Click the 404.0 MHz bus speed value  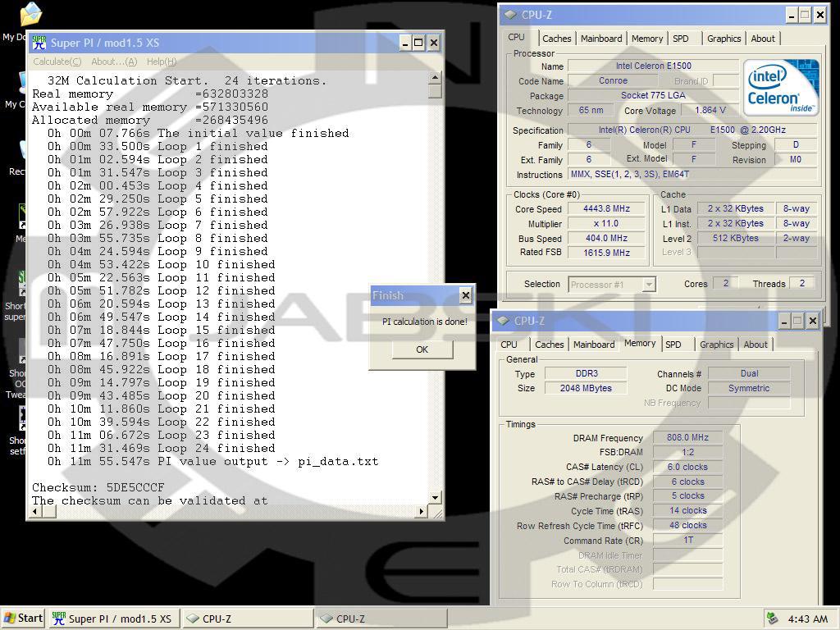point(606,238)
